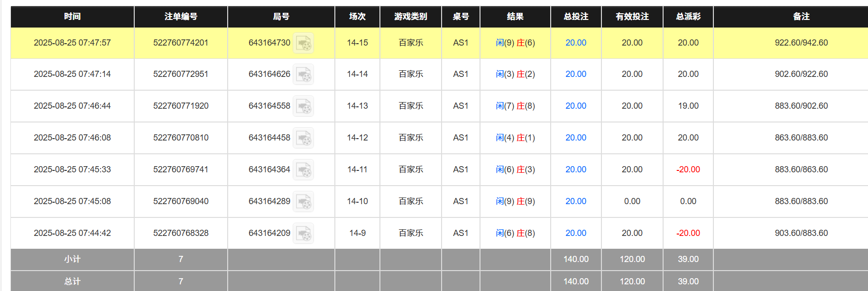The width and height of the screenshot is (868, 291).
Task: Open replay video for round 643164458
Action: point(305,138)
